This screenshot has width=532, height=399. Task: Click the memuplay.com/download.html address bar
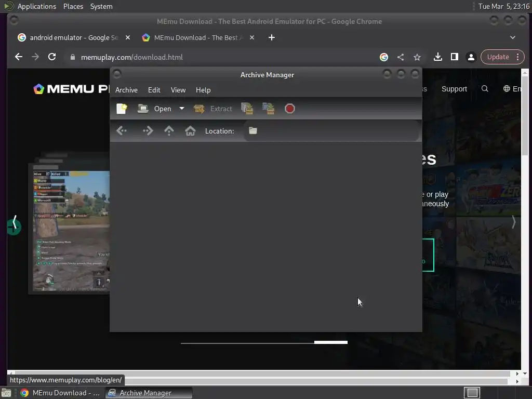click(131, 57)
